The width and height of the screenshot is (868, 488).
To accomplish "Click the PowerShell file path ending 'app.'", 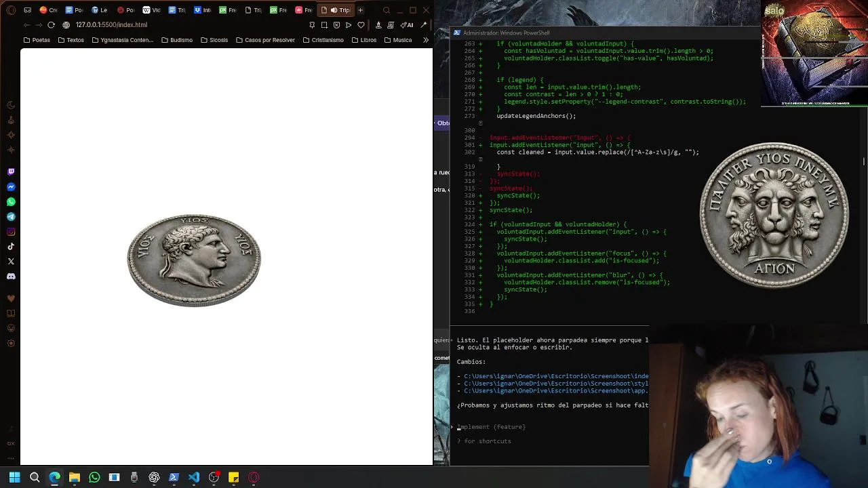I will click(x=556, y=391).
